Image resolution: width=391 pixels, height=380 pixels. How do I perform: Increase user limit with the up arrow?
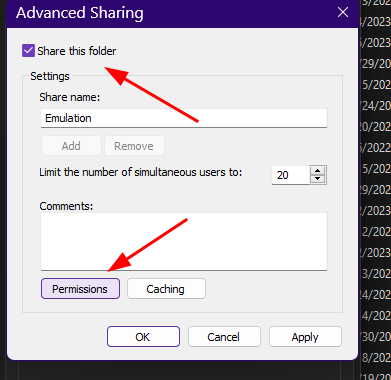click(318, 171)
